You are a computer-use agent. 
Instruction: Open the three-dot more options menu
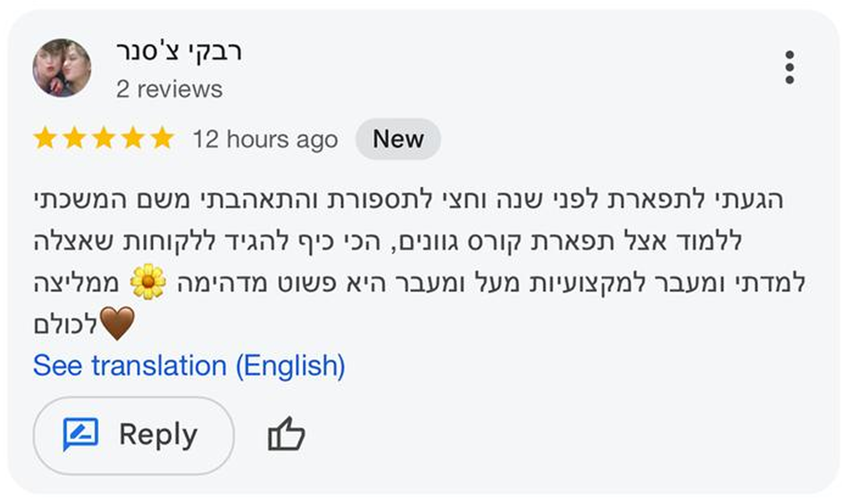pos(790,67)
